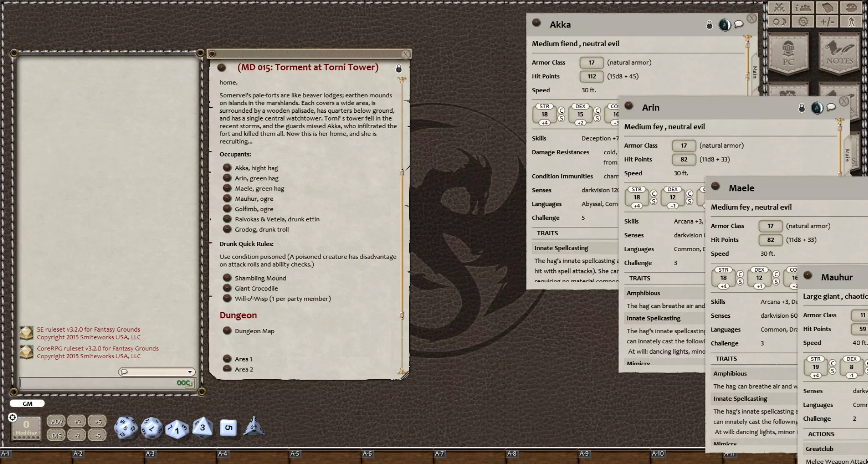The width and height of the screenshot is (868, 464).
Task: Click the GM speaker identity label
Action: (28, 404)
